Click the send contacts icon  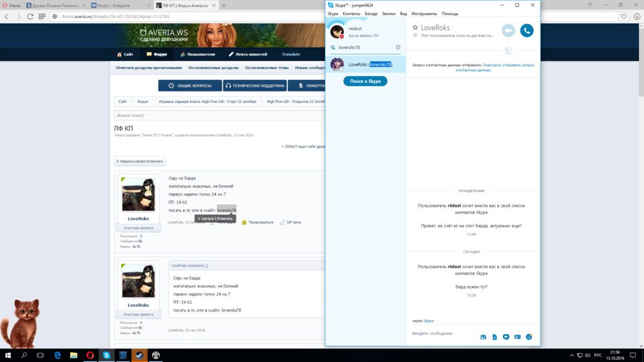pos(517,337)
